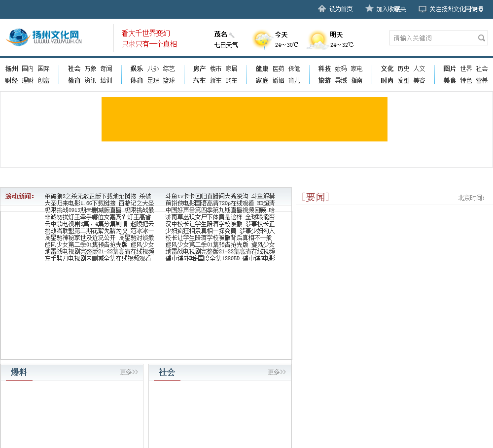Image resolution: width=493 pixels, height=448 pixels.
Task: Open the 时尚 nav category
Action: pyautogui.click(x=387, y=80)
